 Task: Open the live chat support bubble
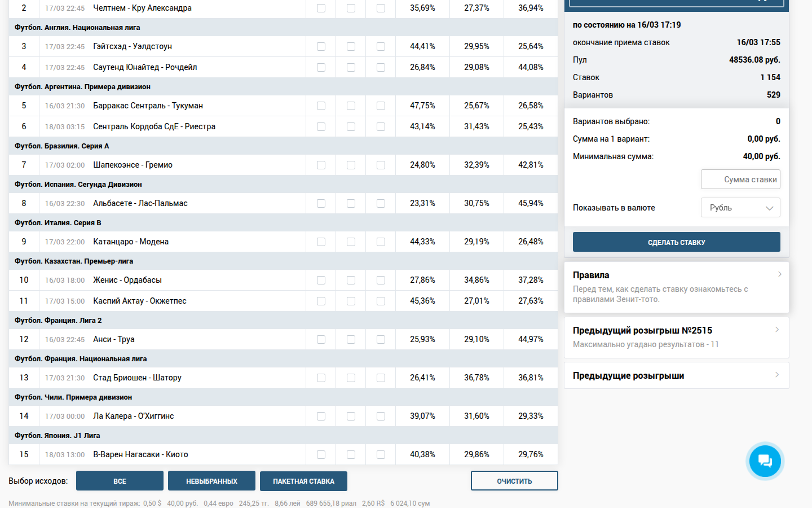pos(765,461)
